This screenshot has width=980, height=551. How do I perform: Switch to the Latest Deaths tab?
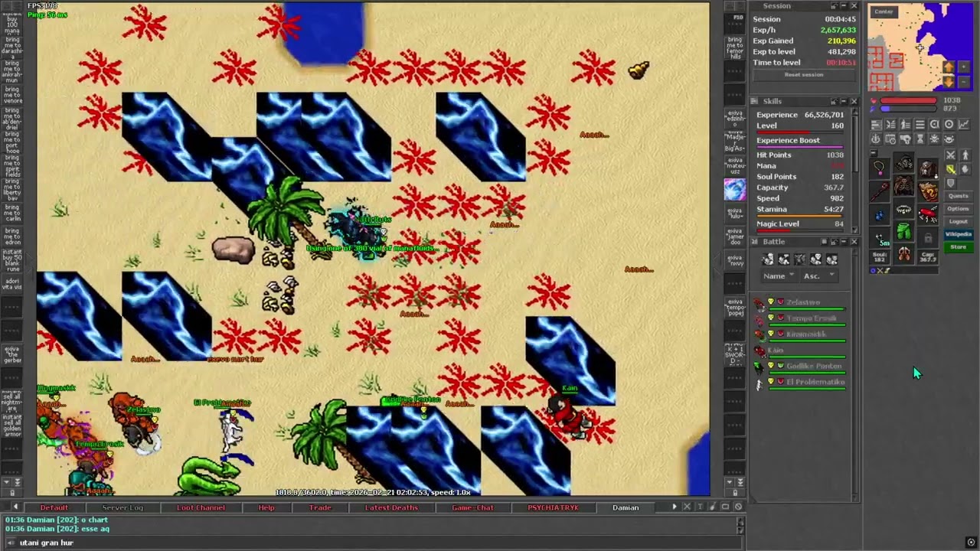click(x=391, y=507)
